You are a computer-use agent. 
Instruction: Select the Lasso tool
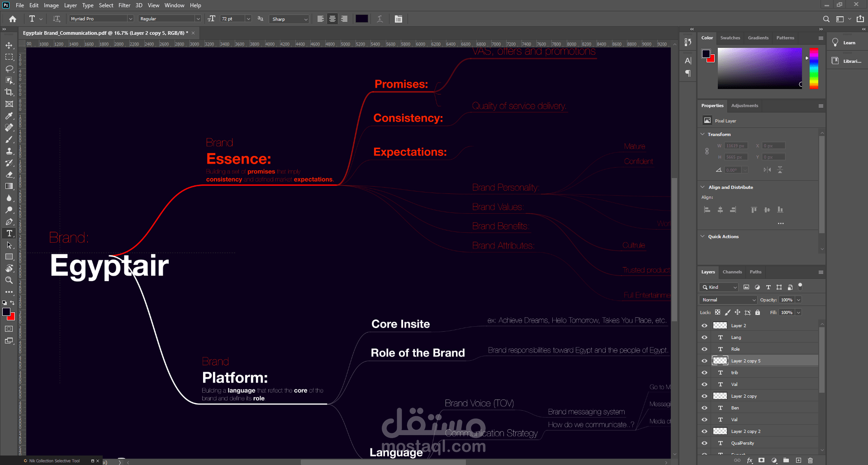click(9, 69)
